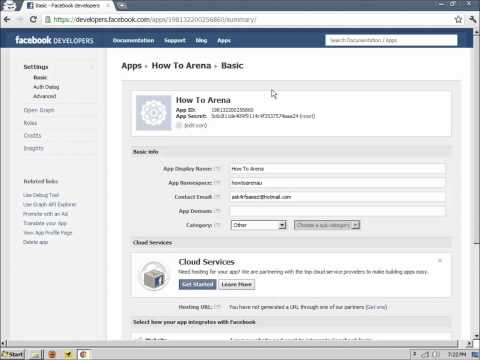Open the Windows Start menu
The height and width of the screenshot is (360, 480).
13,354
